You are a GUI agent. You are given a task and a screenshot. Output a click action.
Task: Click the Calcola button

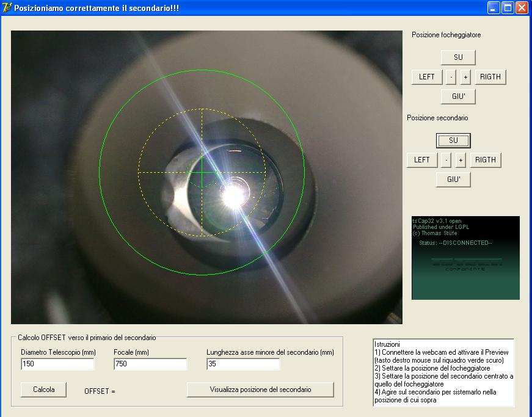[x=43, y=390]
